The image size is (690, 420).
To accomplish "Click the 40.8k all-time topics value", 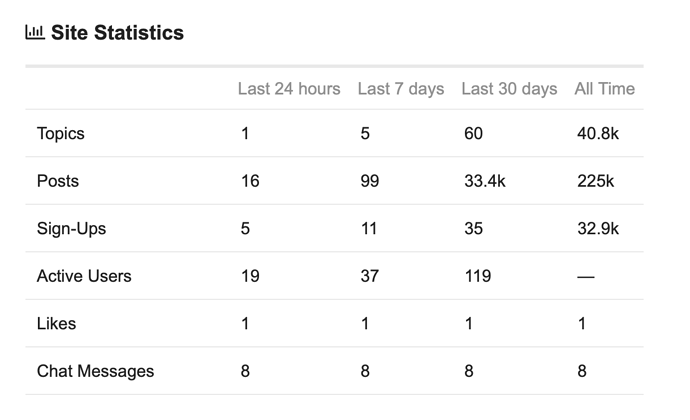I will (x=598, y=133).
